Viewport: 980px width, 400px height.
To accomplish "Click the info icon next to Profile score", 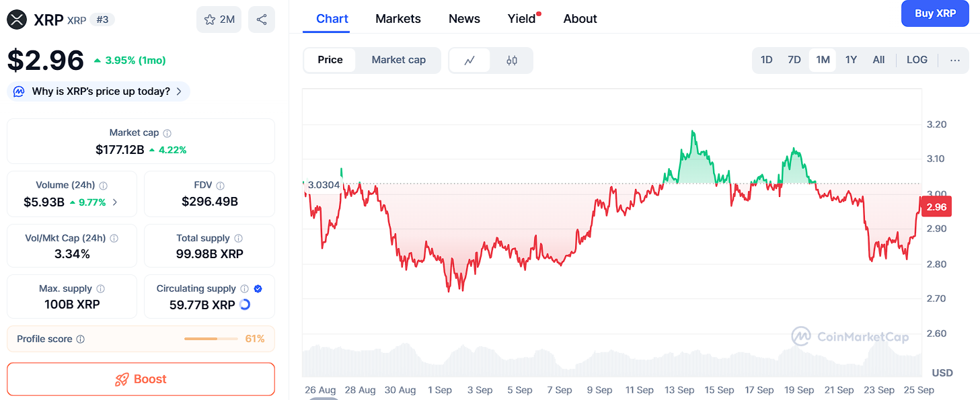I will (x=81, y=339).
